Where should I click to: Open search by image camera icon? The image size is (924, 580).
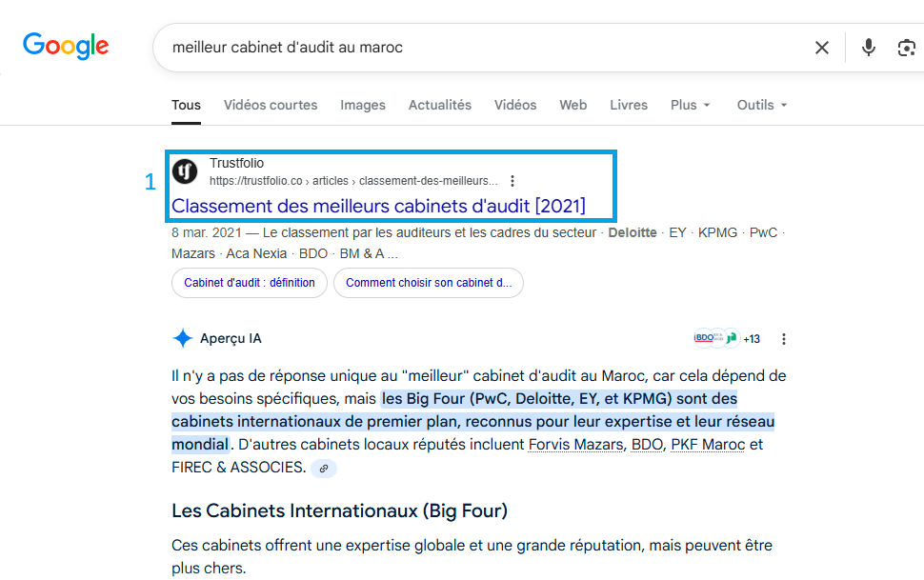coord(906,48)
